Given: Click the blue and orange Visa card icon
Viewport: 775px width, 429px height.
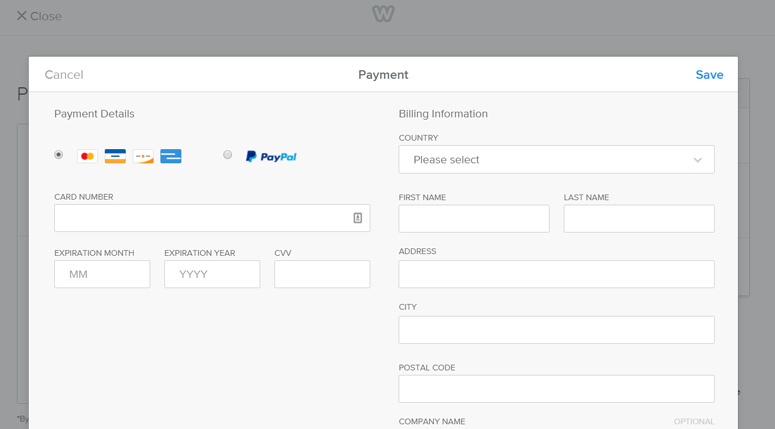Looking at the screenshot, I should tap(115, 156).
